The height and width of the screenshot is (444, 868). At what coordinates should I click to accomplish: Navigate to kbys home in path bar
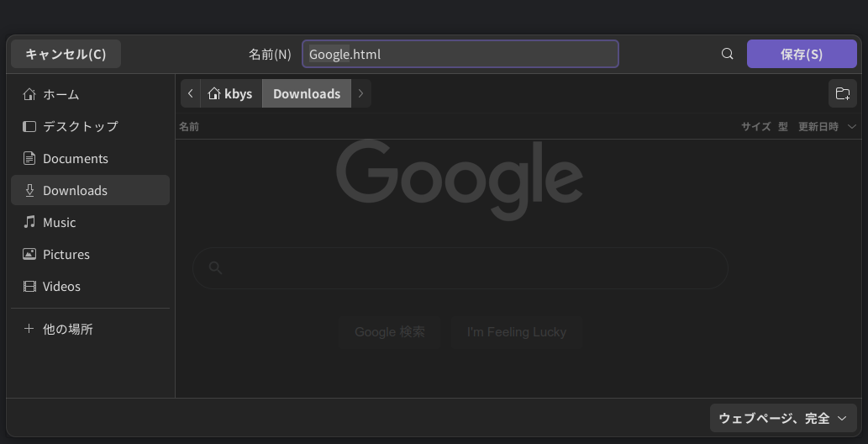[x=231, y=93]
